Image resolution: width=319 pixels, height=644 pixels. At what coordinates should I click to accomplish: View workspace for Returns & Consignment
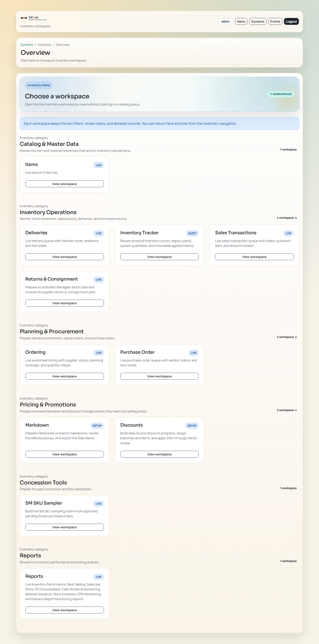[x=64, y=303]
